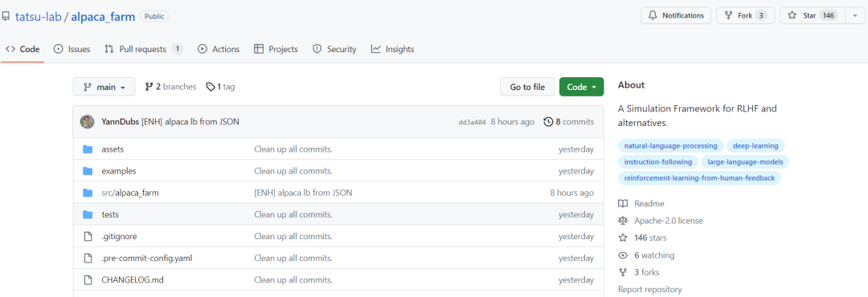This screenshot has height=297, width=868.
Task: Click the .gitignore file icon
Action: pos(88,236)
